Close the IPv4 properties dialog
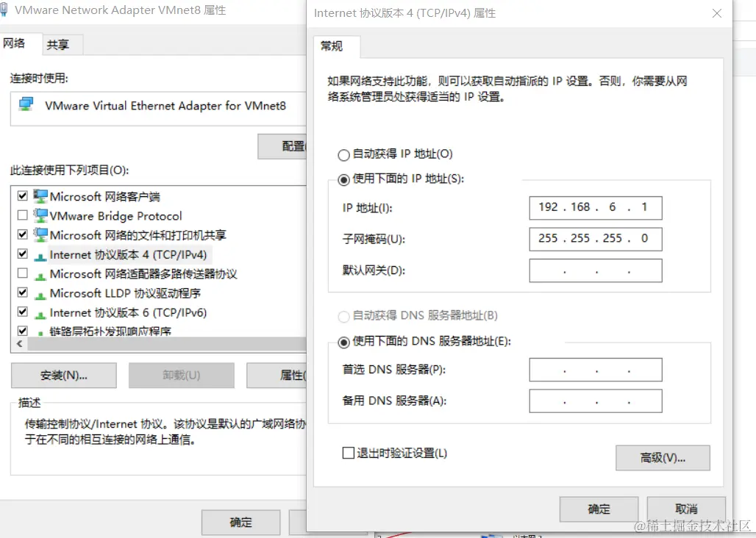This screenshot has height=538, width=756. (717, 13)
